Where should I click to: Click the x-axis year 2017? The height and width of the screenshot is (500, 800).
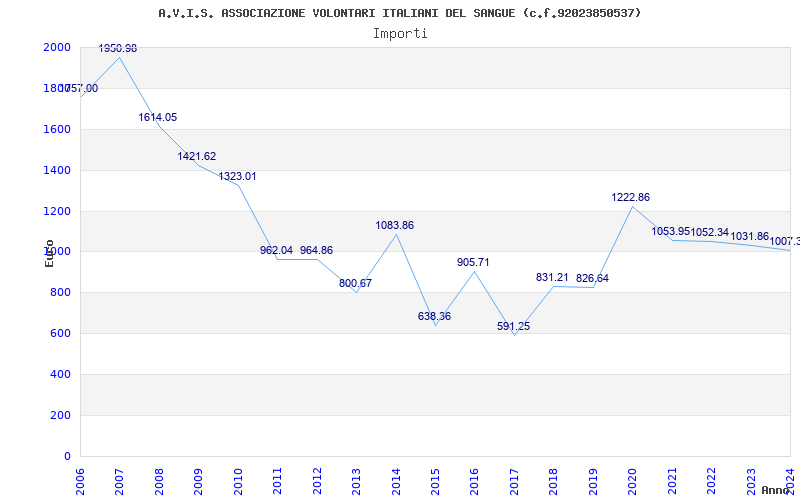coord(514,481)
